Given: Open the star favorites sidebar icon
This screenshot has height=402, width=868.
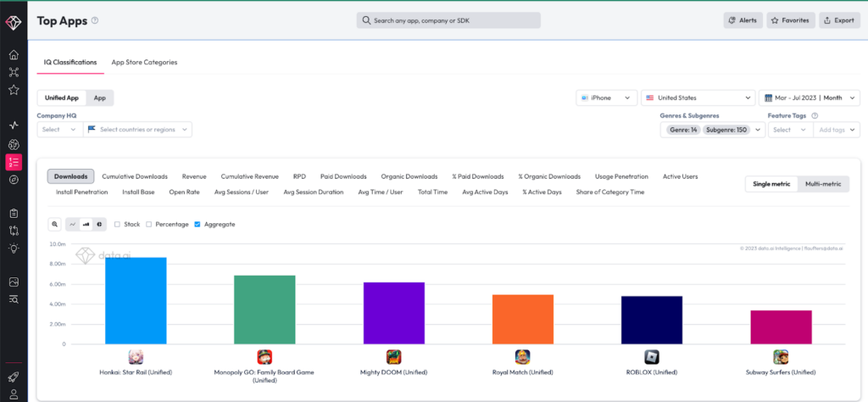Looking at the screenshot, I should coord(14,90).
